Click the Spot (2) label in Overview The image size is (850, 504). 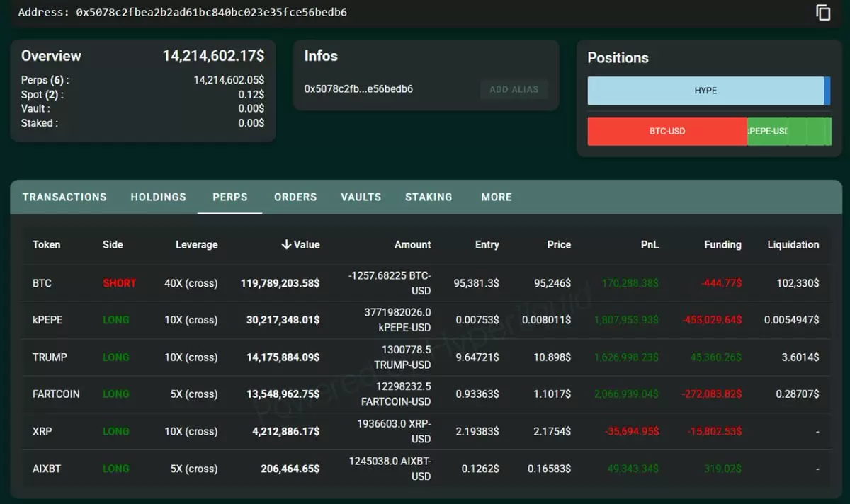(x=42, y=94)
